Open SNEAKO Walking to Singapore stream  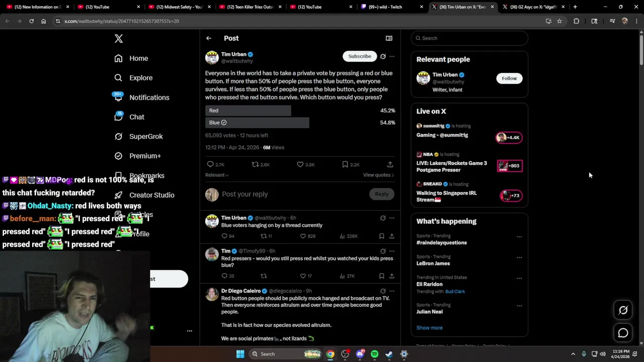tap(469, 193)
